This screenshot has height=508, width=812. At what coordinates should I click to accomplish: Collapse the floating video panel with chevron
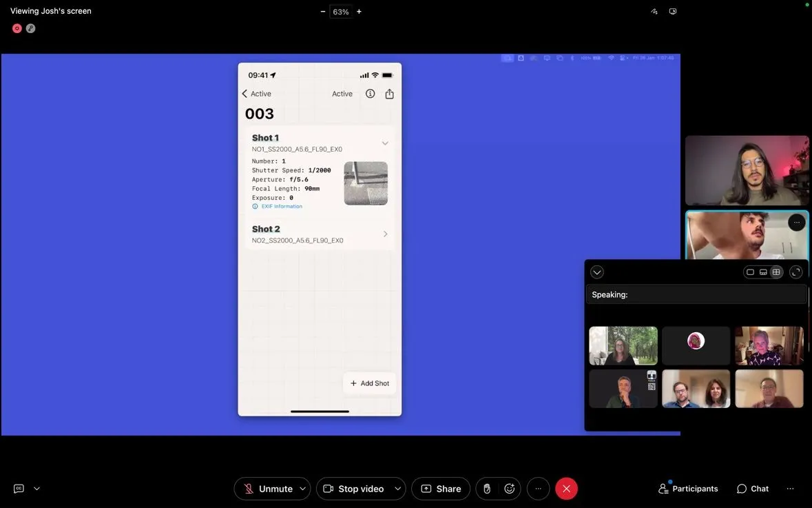(x=597, y=272)
